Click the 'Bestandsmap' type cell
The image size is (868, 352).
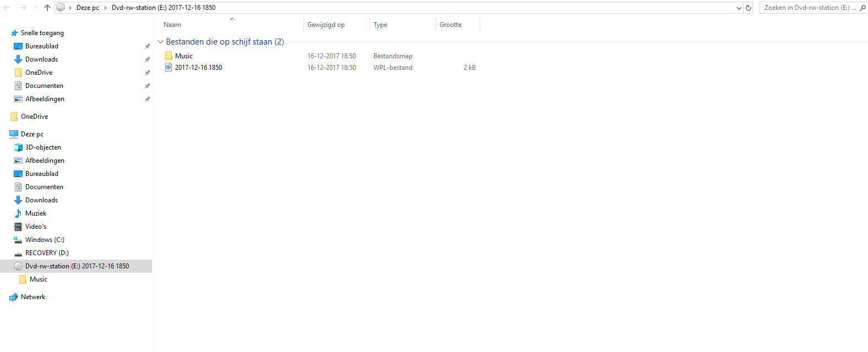tap(393, 56)
